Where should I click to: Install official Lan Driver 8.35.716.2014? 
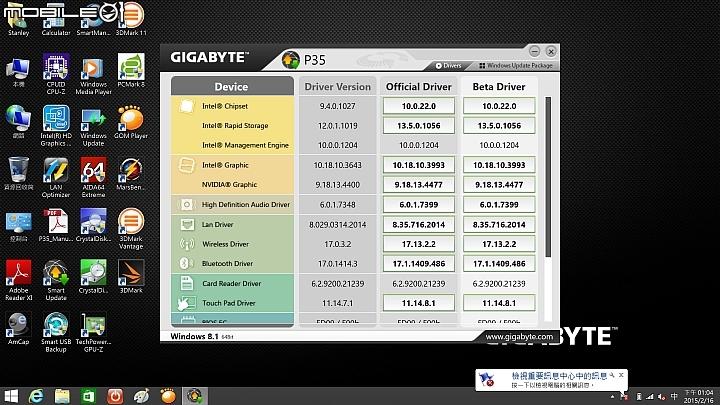click(419, 225)
